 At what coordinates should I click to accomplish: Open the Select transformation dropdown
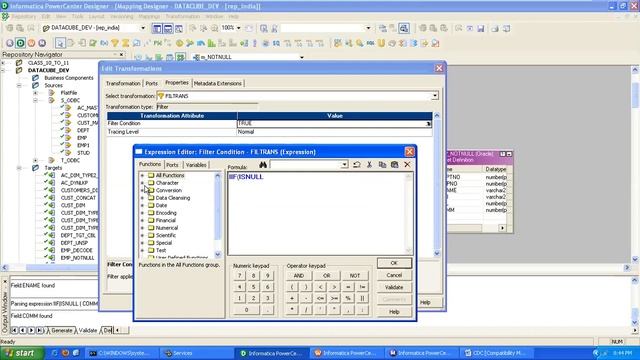coord(435,96)
